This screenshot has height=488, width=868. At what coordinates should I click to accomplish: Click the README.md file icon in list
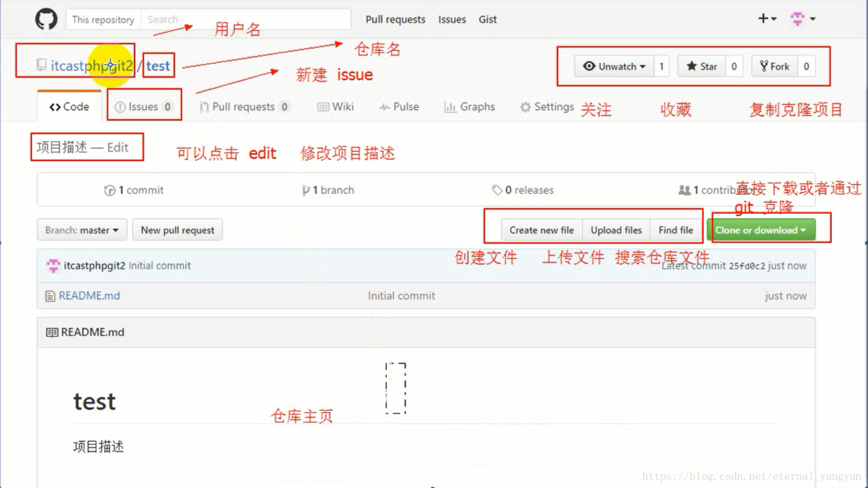coord(50,296)
